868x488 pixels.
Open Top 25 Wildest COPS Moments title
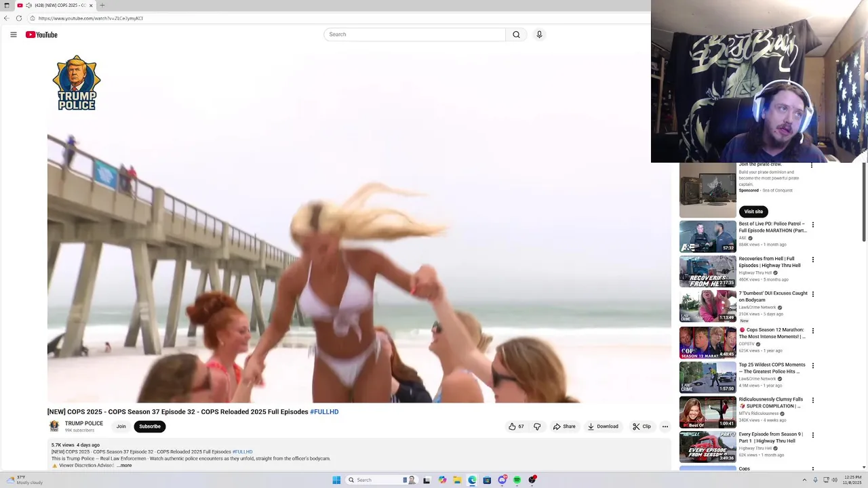772,368
